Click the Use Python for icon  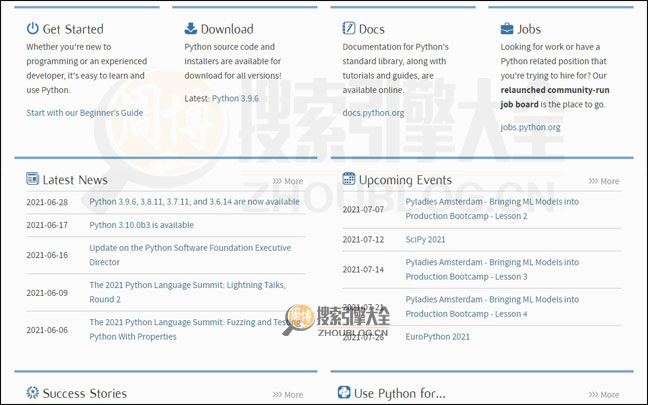pyautogui.click(x=344, y=392)
